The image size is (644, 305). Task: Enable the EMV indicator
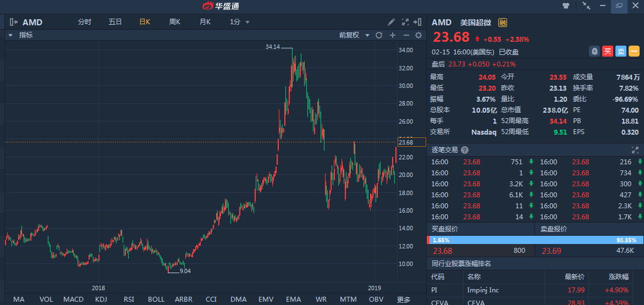pyautogui.click(x=266, y=300)
